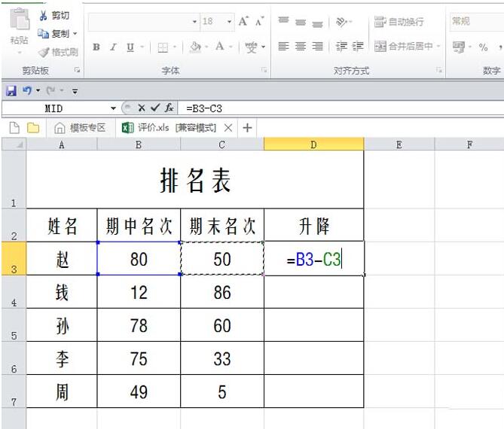Toggle Bold formatting
The width and height of the screenshot is (504, 429).
pos(96,47)
